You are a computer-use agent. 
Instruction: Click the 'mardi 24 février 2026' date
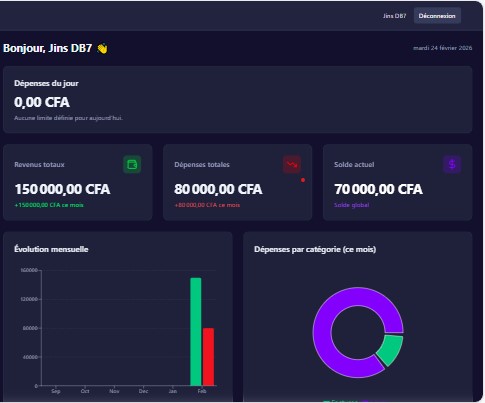443,48
